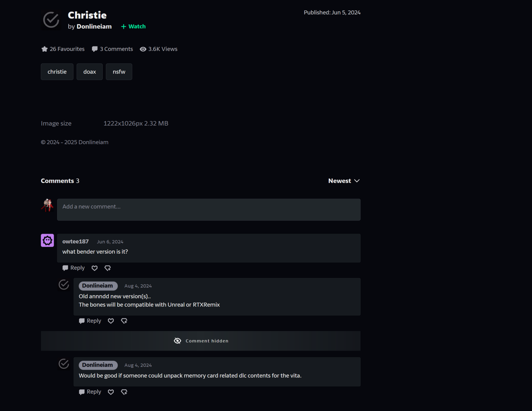
Task: Click the Christie artwork title
Action: 87,15
